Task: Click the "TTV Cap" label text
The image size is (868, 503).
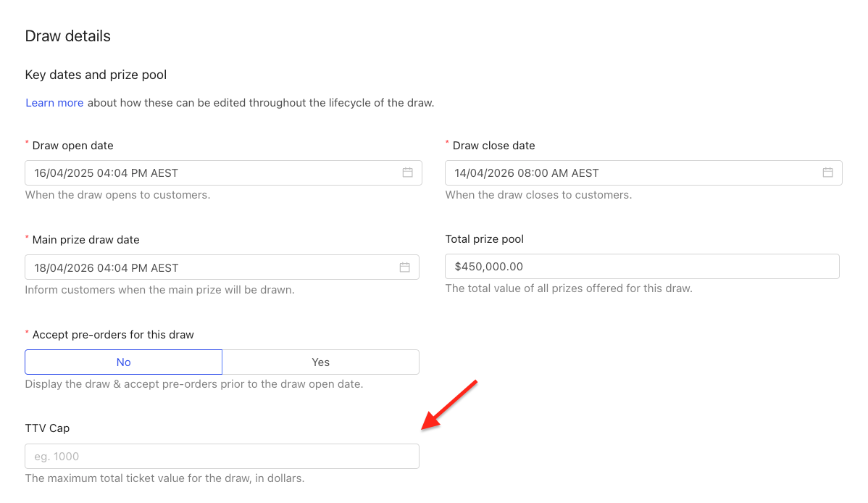Action: [47, 428]
